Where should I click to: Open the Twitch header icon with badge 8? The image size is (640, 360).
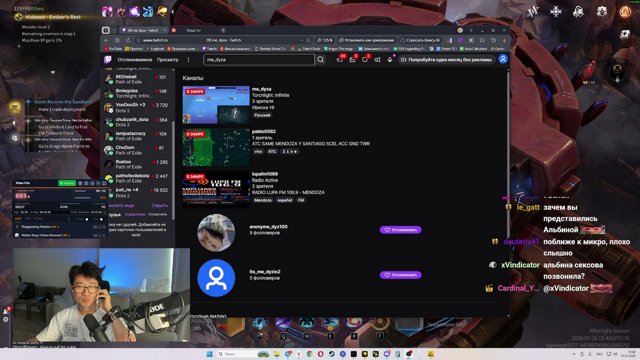(352, 60)
